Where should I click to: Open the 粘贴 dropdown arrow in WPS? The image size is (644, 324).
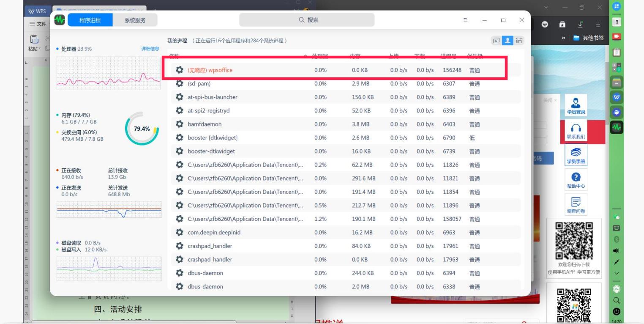[x=40, y=49]
